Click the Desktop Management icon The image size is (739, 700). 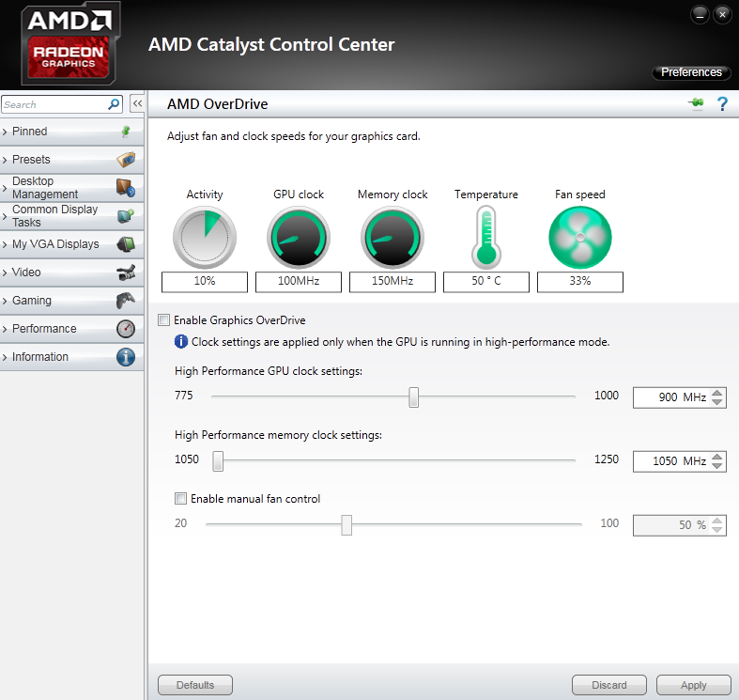(126, 188)
